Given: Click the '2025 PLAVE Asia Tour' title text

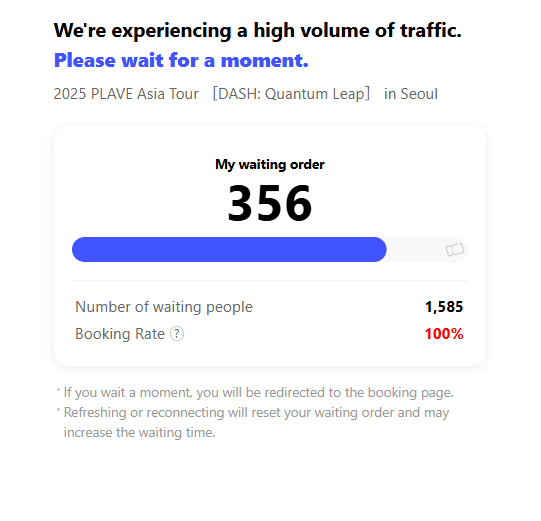Looking at the screenshot, I should click(x=126, y=94).
